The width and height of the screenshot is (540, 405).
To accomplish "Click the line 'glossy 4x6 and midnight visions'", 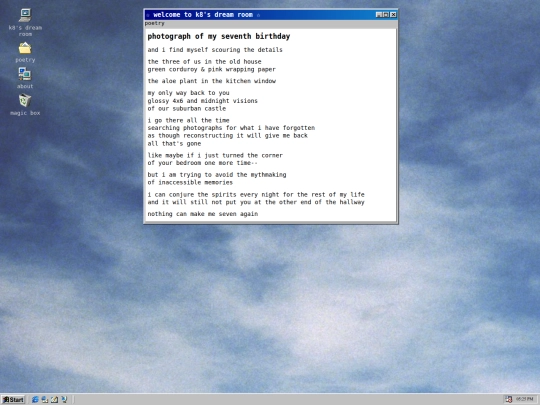I will pyautogui.click(x=202, y=101).
